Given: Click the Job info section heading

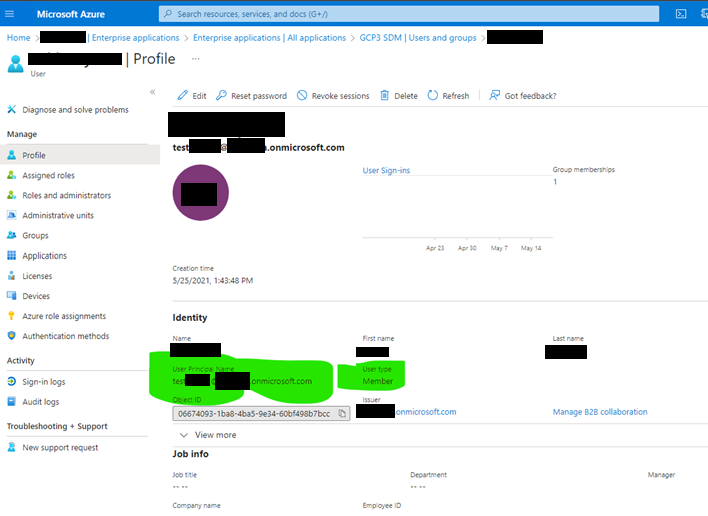Looking at the screenshot, I should pos(190,454).
